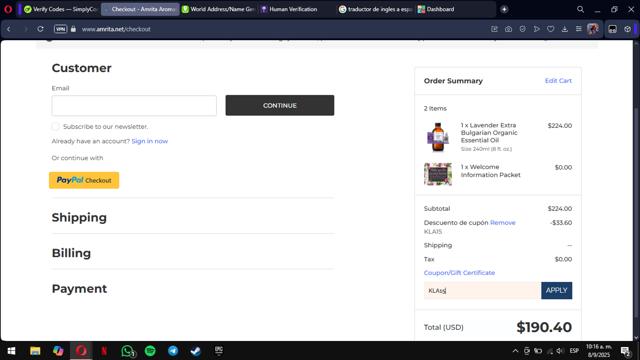Image resolution: width=640 pixels, height=360 pixels.
Task: Open Steam from the taskbar
Action: click(x=196, y=351)
